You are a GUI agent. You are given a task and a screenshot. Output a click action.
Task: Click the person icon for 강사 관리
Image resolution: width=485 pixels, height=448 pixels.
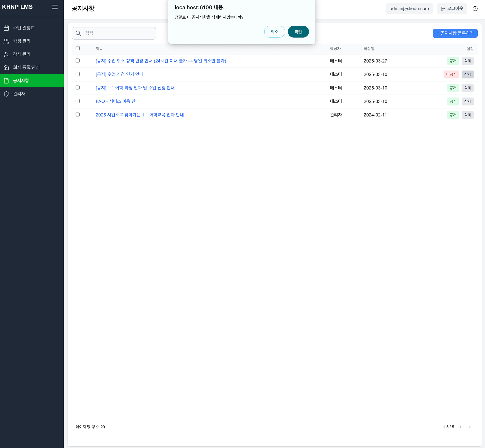pos(6,54)
